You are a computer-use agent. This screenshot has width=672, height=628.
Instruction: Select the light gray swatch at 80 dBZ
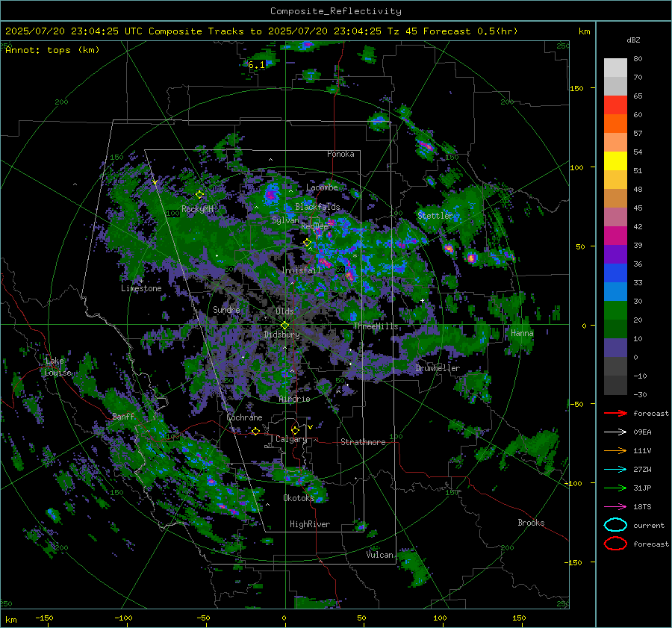click(x=615, y=68)
